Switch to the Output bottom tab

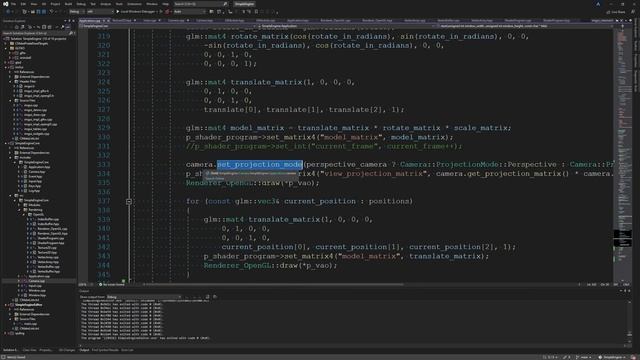pos(84,350)
